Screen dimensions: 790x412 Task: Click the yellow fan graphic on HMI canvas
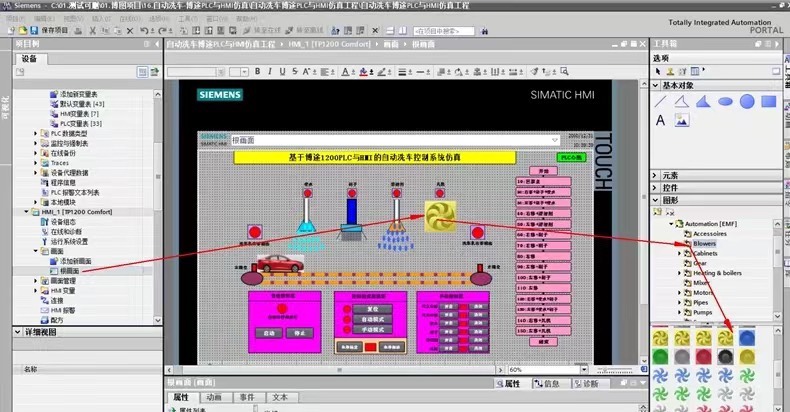coord(440,217)
